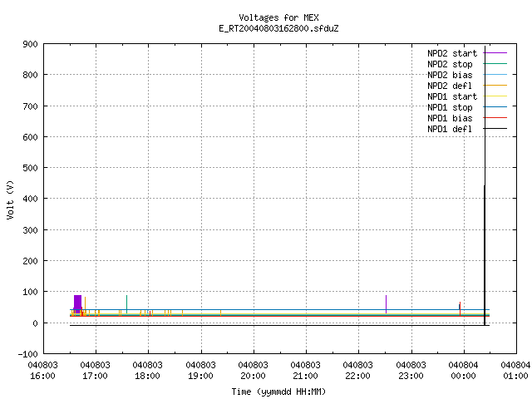Click the purple filled block near 16:40
The height and width of the screenshot is (399, 532).
(x=77, y=303)
